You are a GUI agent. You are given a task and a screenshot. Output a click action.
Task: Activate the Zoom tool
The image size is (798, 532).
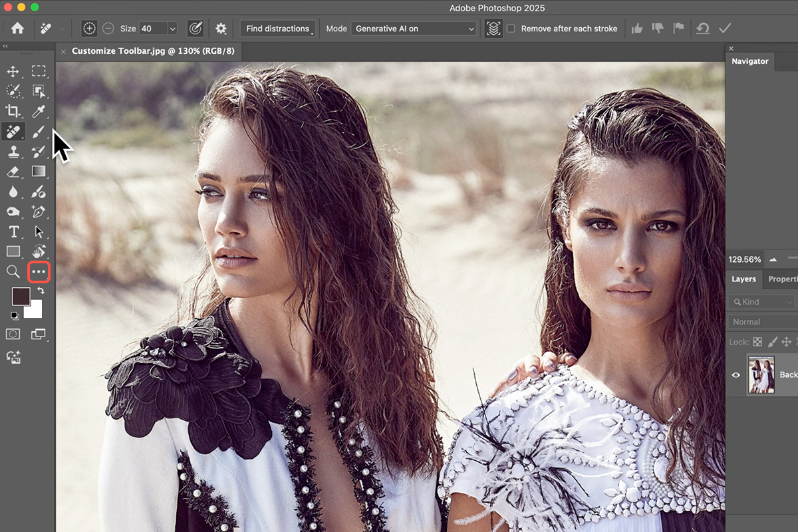click(x=13, y=271)
